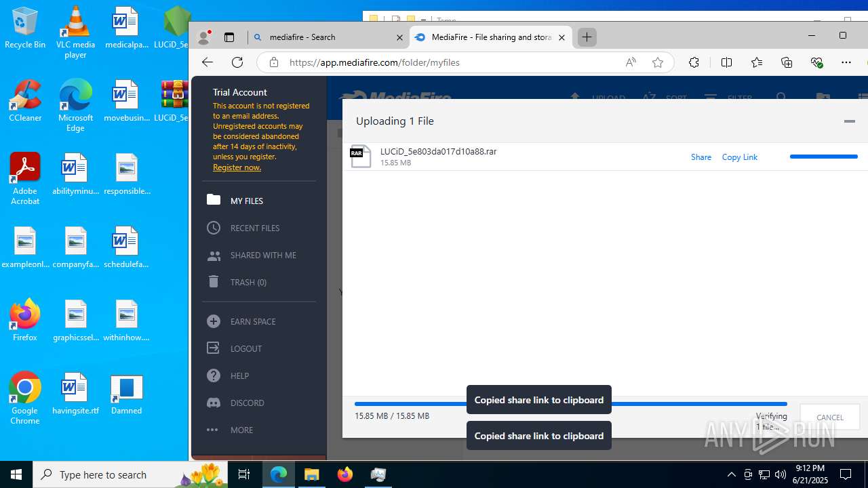Cancel the upload verification

pyautogui.click(x=830, y=418)
